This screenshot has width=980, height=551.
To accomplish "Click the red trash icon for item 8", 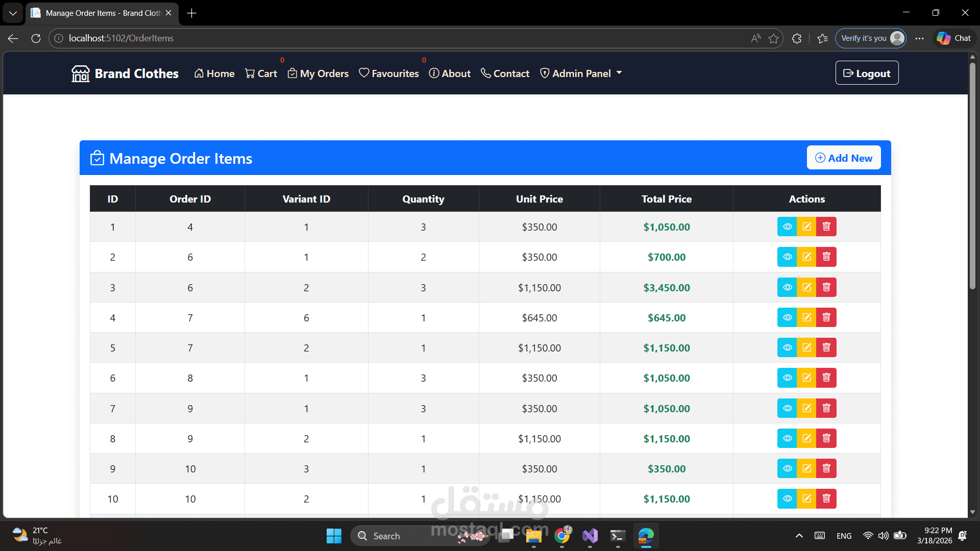I will [826, 438].
